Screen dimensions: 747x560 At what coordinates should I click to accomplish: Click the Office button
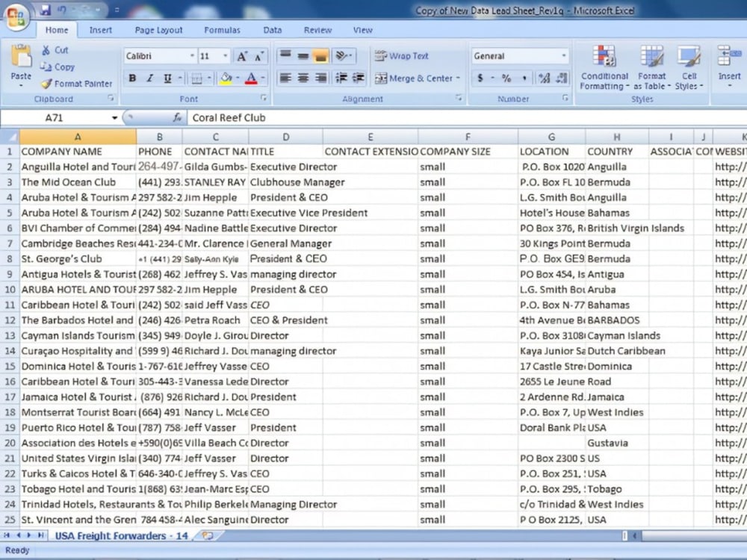coord(16,17)
